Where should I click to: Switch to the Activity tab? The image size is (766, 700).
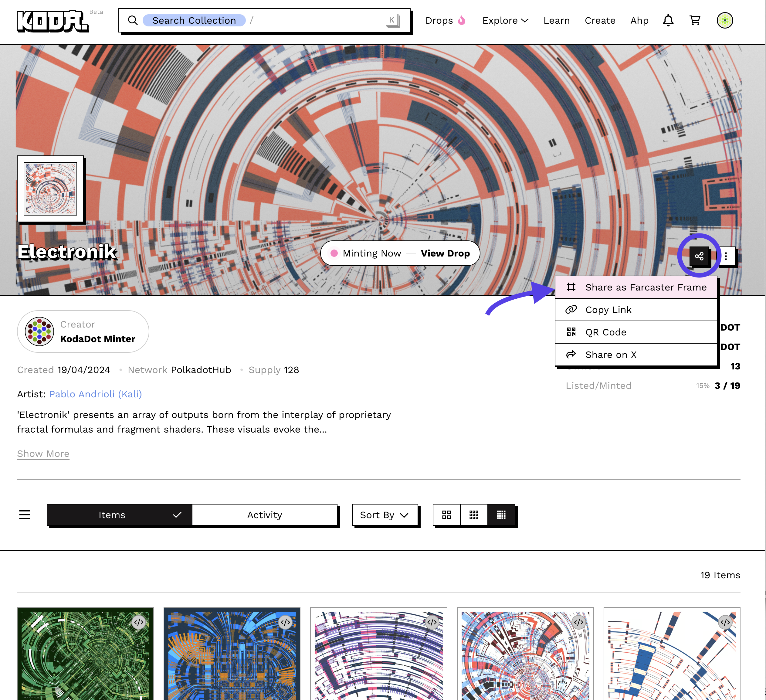pyautogui.click(x=264, y=515)
